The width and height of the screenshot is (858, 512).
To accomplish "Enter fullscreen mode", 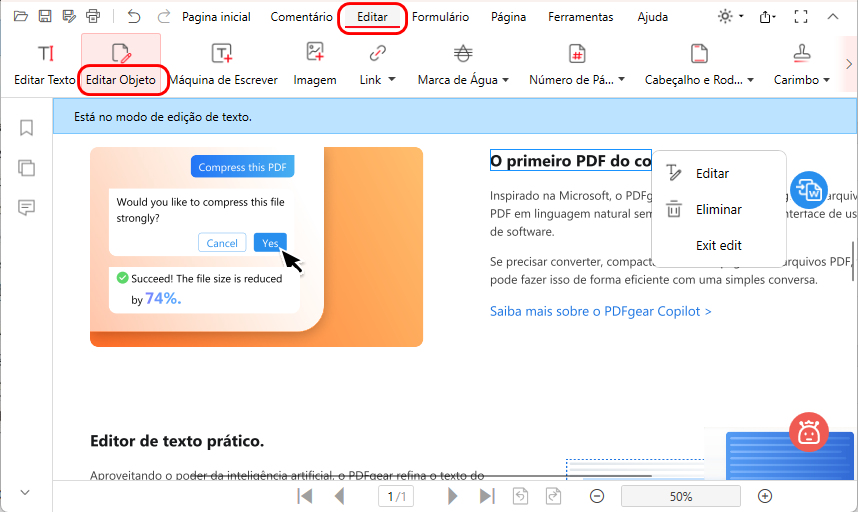I will 801,16.
